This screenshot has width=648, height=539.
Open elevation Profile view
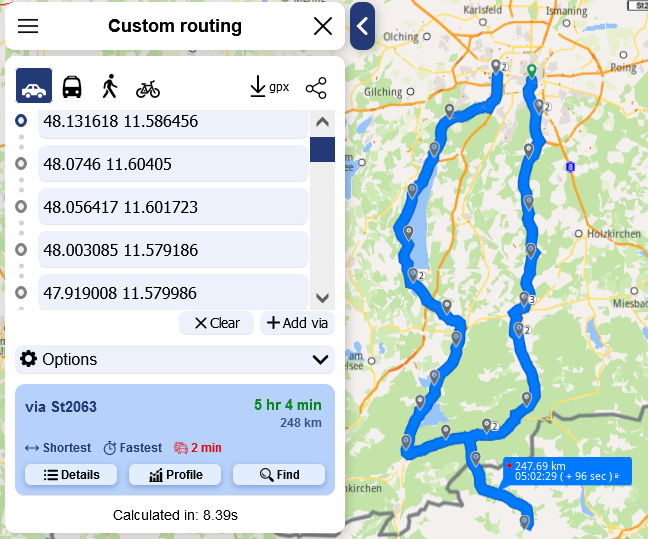tap(175, 475)
